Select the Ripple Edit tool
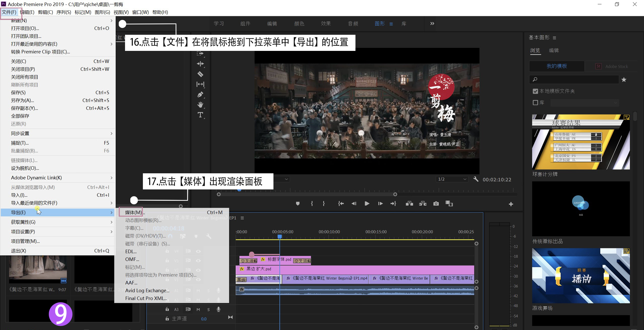This screenshot has width=644, height=330. point(200,64)
